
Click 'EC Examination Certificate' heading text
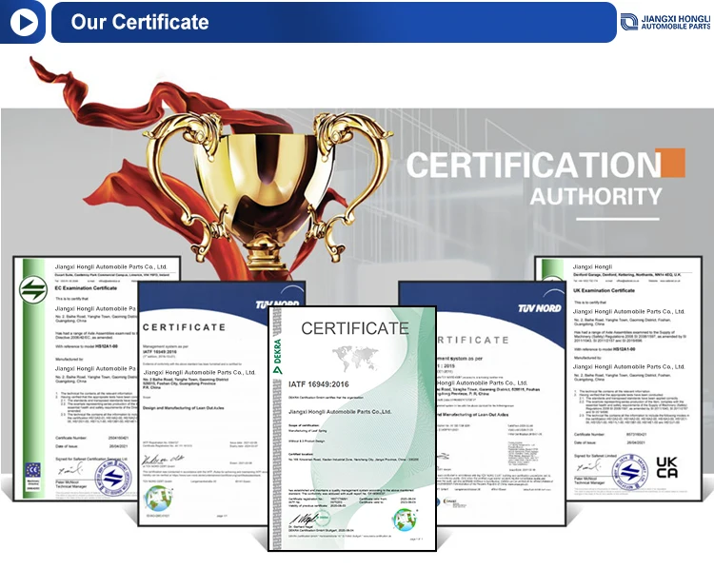[x=86, y=288]
